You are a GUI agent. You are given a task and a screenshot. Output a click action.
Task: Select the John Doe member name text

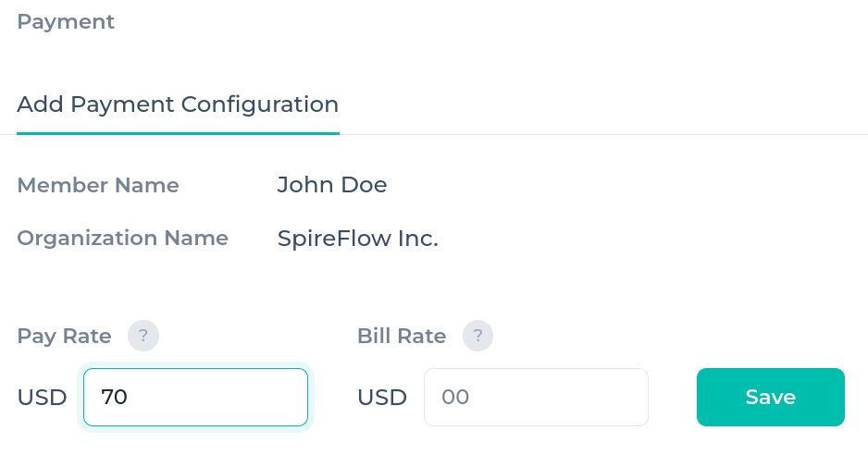332,185
